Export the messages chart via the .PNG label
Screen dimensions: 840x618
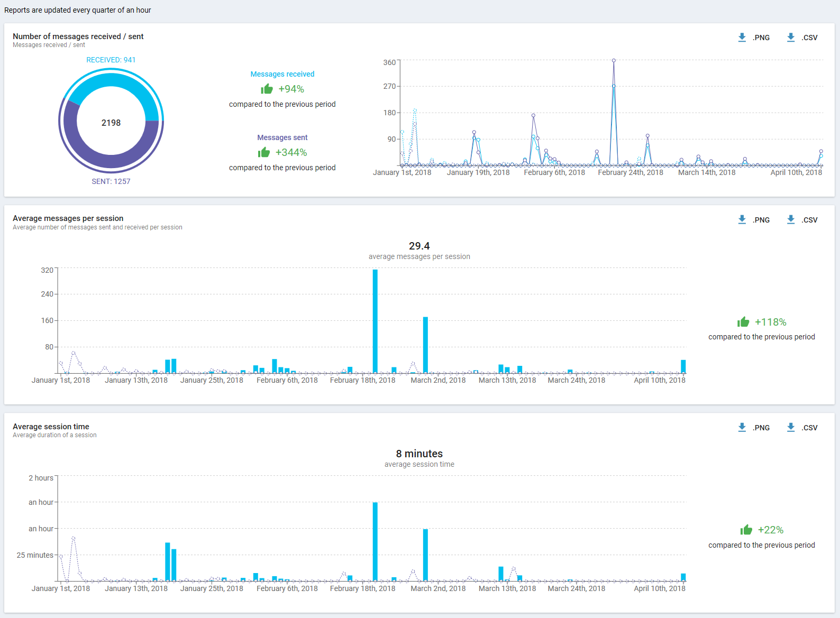(x=761, y=38)
